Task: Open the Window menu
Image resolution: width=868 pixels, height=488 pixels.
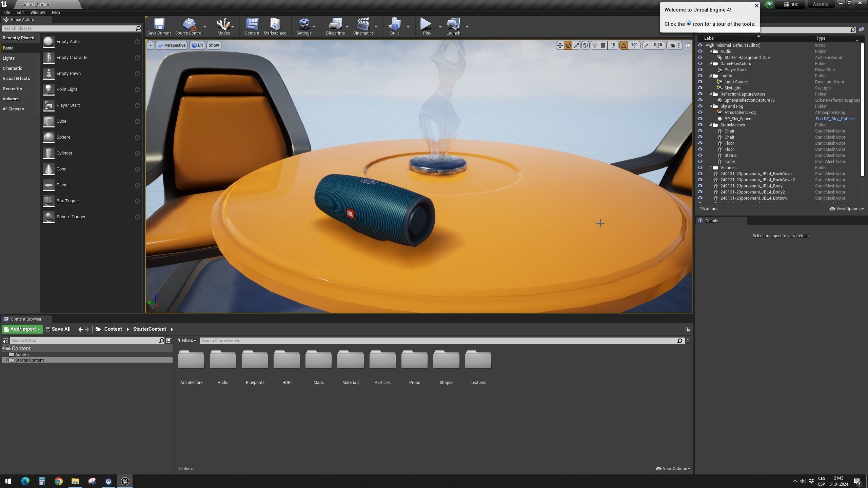Action: click(38, 12)
